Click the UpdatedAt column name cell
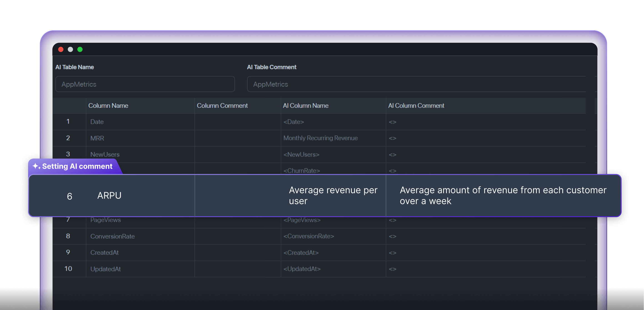644x310 pixels. (140, 269)
